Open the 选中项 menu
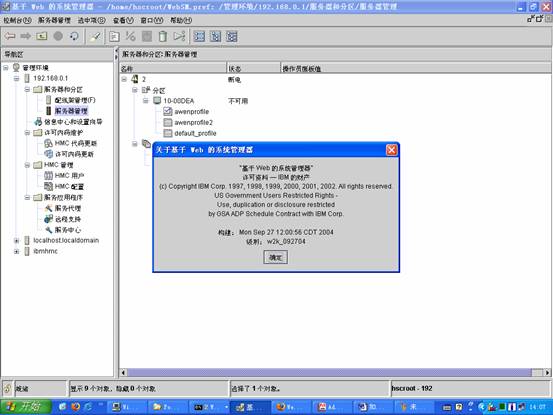The image size is (553, 415). tap(91, 20)
